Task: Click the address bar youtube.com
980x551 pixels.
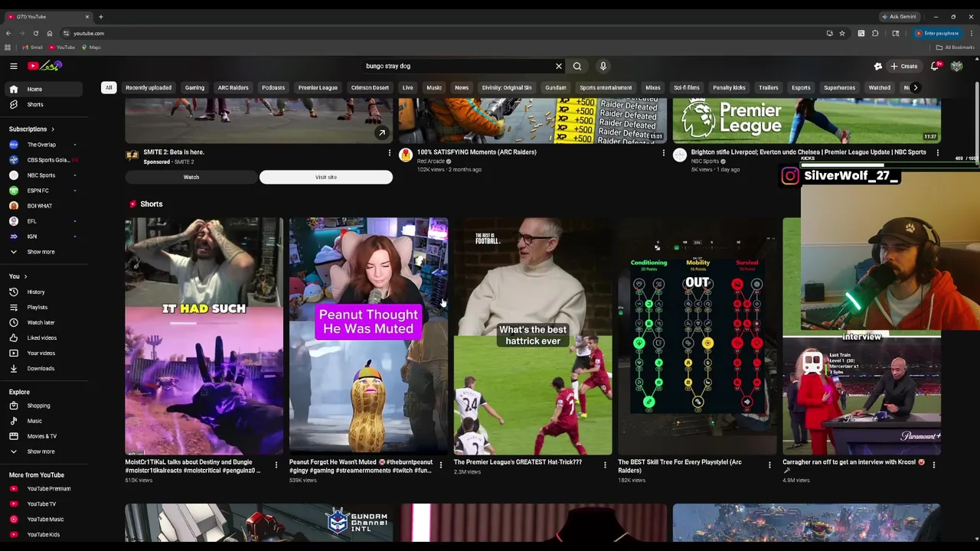Action: [x=88, y=33]
